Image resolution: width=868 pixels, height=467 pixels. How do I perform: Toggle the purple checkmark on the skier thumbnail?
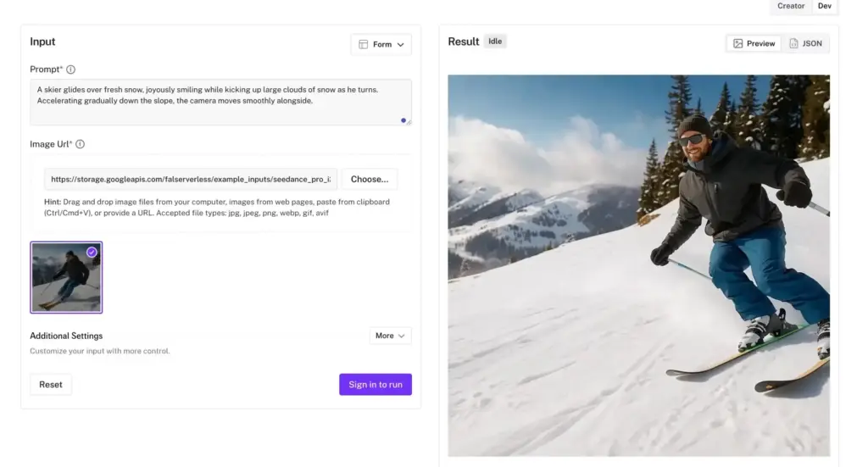pos(92,252)
